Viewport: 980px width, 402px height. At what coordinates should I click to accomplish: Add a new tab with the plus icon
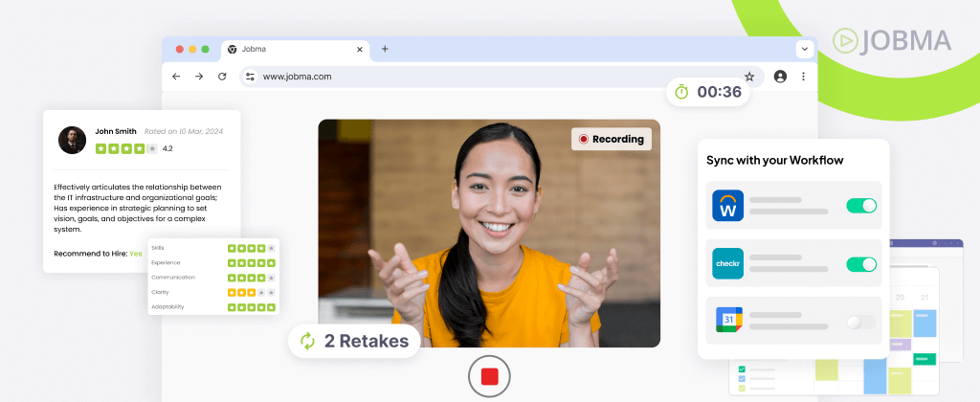point(385,49)
